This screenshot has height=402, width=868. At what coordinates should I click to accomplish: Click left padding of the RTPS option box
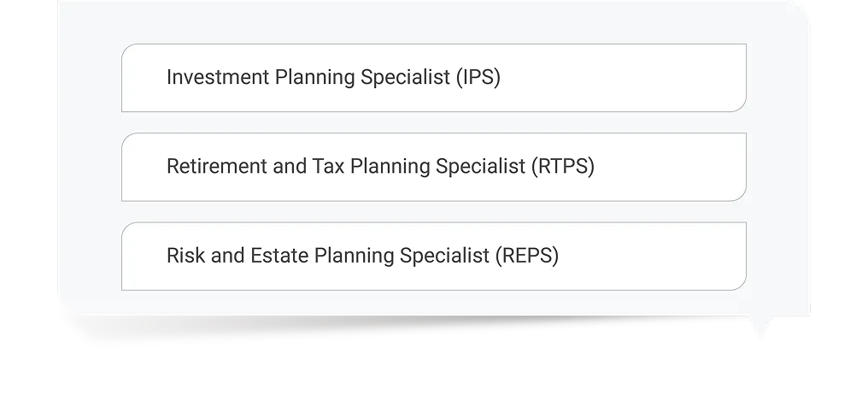click(143, 167)
